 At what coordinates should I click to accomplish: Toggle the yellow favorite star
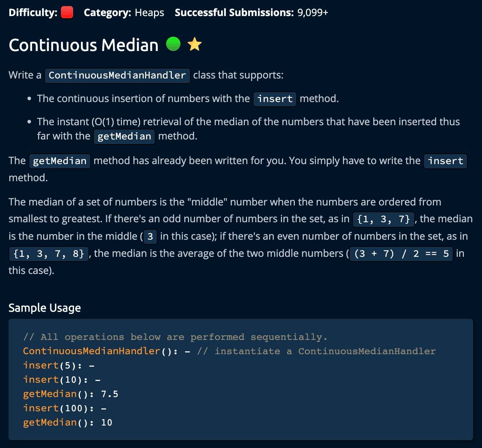coord(195,44)
